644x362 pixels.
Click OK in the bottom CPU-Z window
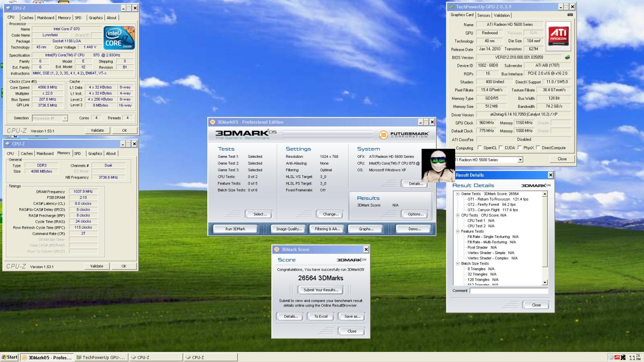[x=124, y=266]
